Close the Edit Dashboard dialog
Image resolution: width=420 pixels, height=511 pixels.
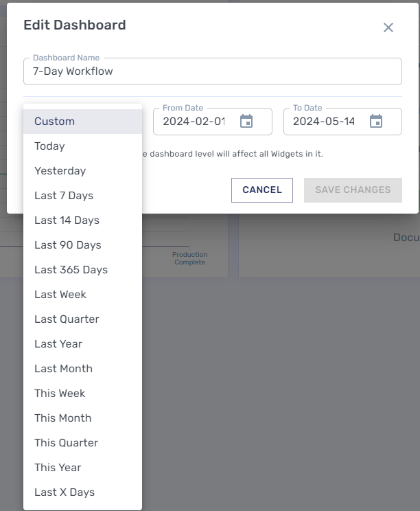tap(388, 27)
